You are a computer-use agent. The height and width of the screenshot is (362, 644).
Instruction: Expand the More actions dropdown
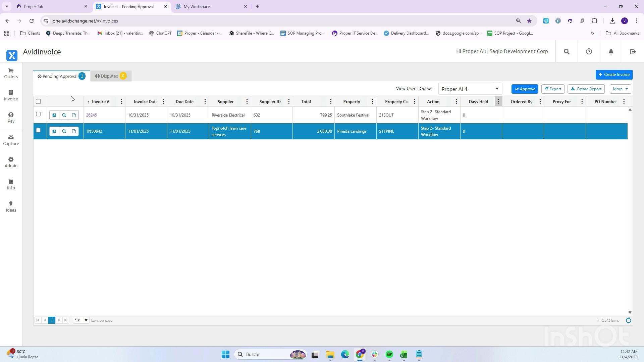(620, 89)
